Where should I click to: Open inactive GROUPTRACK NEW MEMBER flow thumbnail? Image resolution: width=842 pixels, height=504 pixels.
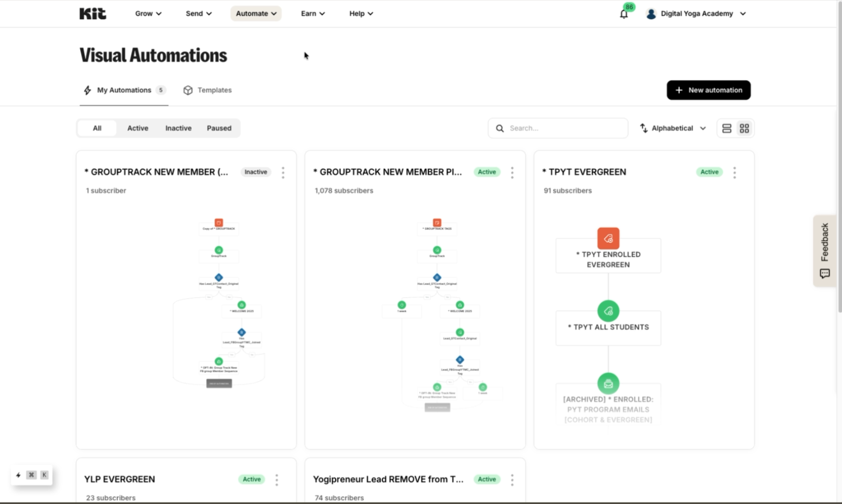click(x=219, y=303)
